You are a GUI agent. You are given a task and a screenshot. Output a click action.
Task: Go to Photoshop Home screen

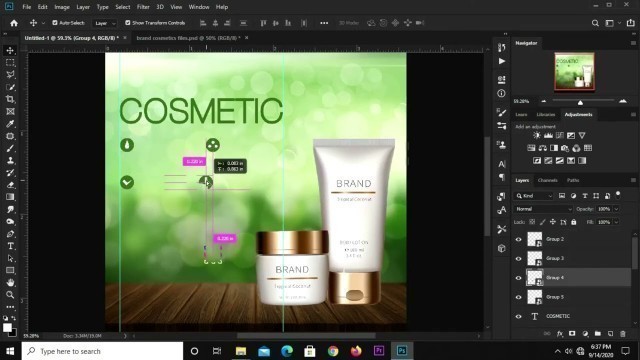(x=14, y=23)
